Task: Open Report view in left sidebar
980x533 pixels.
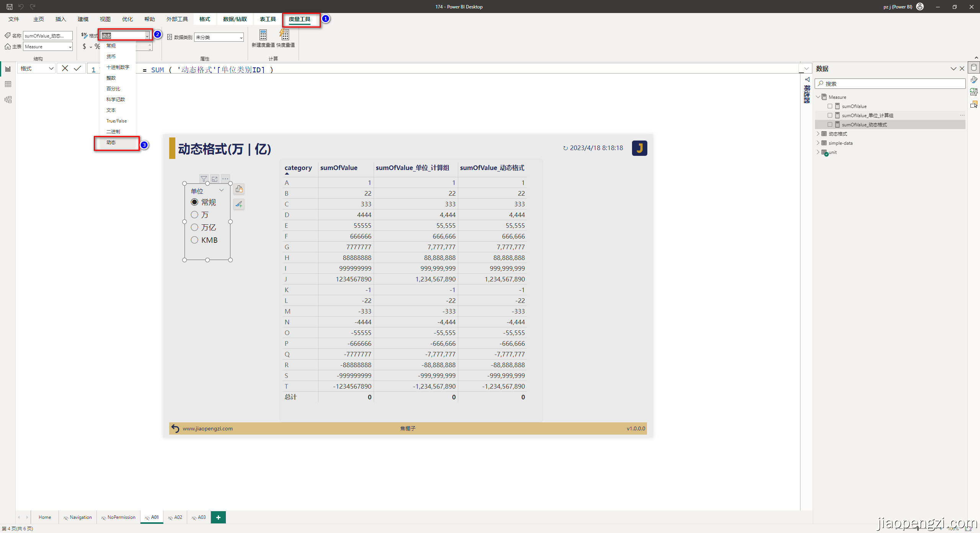Action: (8, 69)
